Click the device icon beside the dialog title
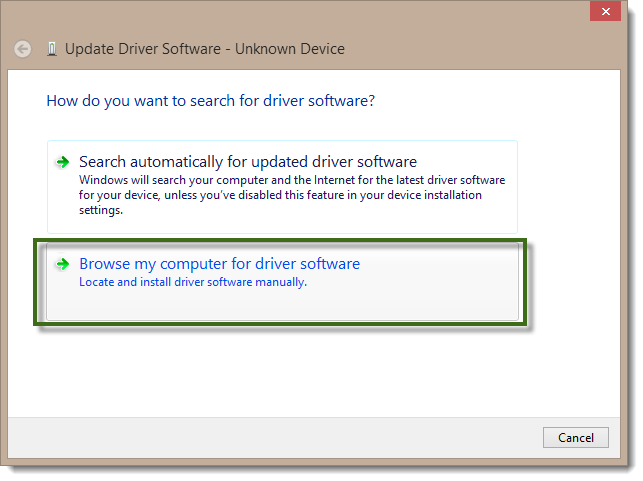 click(x=52, y=49)
